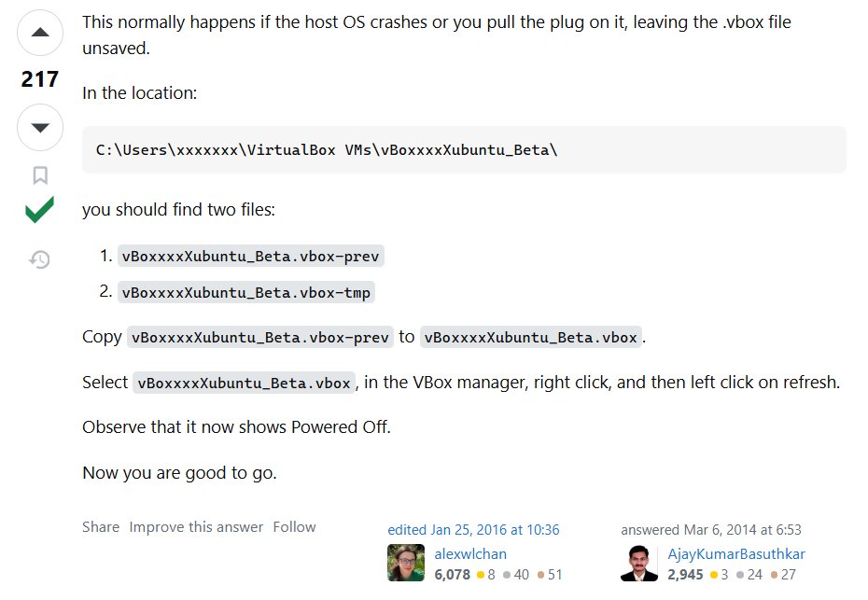Click the vbox-tmp filename in the list
Viewport: 868px width, 600px height.
(x=246, y=293)
